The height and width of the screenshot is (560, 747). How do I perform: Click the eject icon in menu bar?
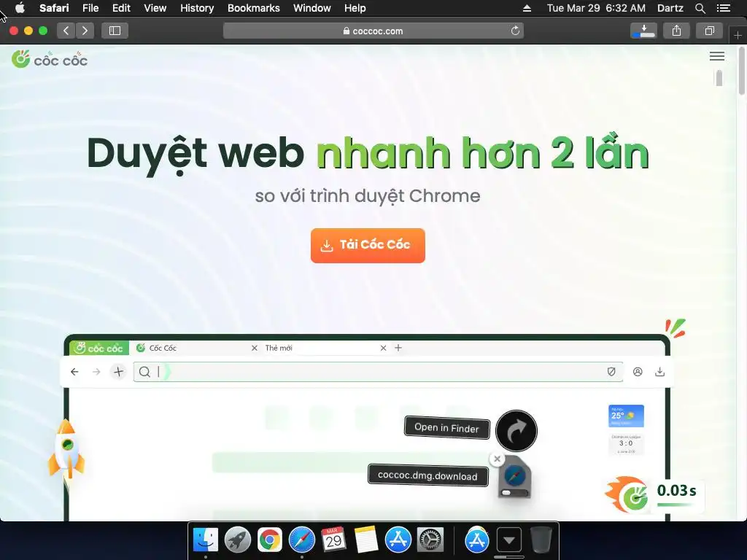pos(527,8)
